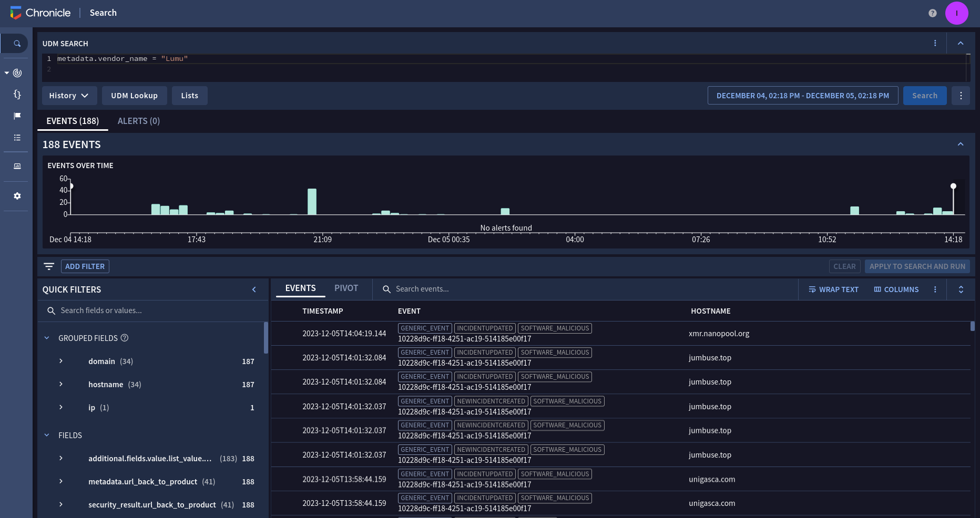This screenshot has width=980, height=518.
Task: Switch to the Alerts (0) tab
Action: point(138,121)
